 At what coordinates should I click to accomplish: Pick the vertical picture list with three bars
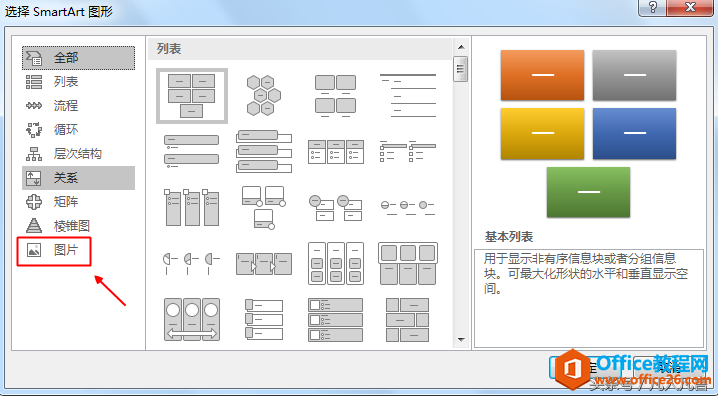pyautogui.click(x=263, y=319)
